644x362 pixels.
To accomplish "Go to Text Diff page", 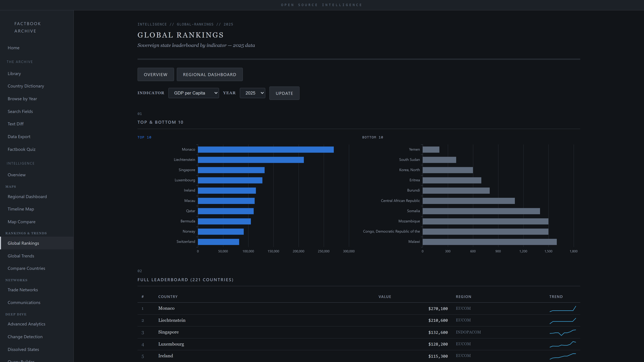I will pos(16,124).
